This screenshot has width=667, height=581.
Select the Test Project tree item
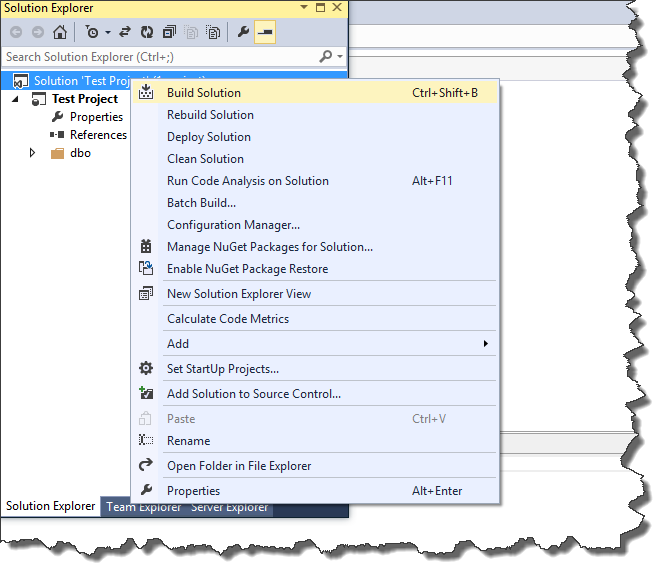tap(85, 99)
